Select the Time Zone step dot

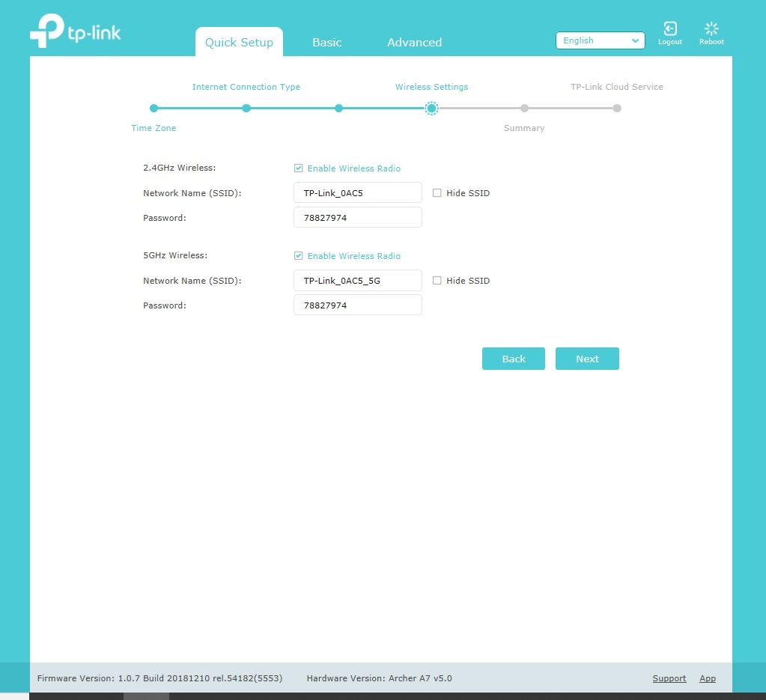[x=153, y=108]
